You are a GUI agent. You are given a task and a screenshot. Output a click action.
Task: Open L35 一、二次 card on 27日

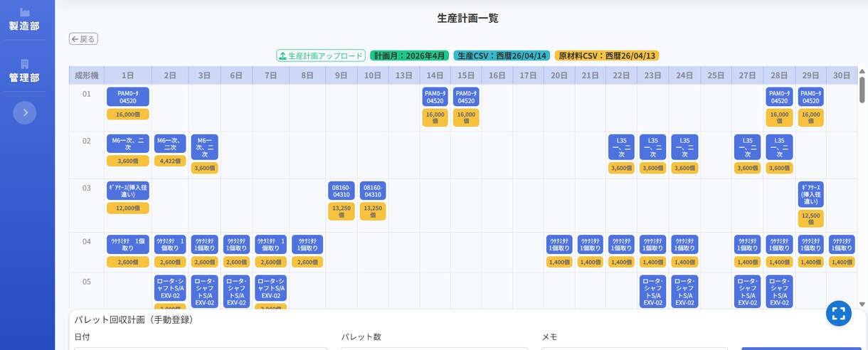(x=748, y=147)
